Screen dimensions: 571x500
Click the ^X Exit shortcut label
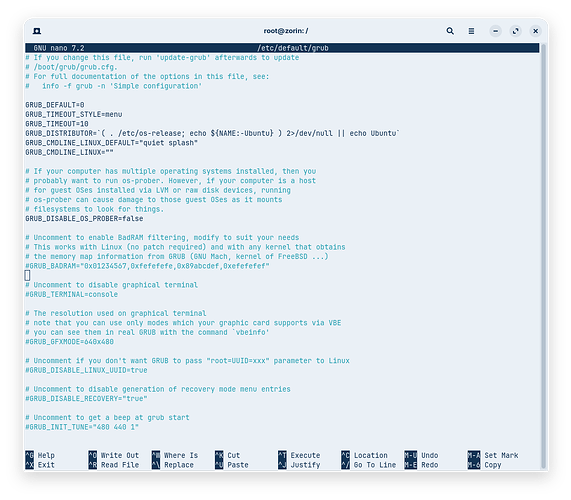[x=40, y=465]
